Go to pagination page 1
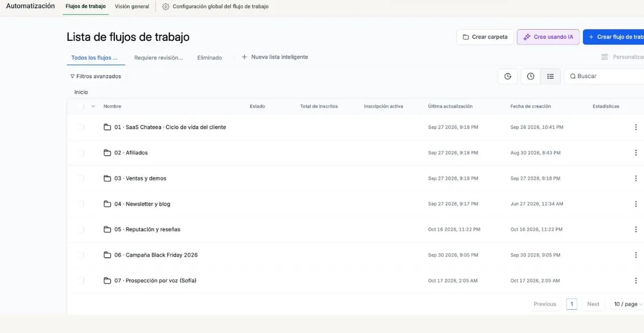The image size is (644, 333). [572, 304]
